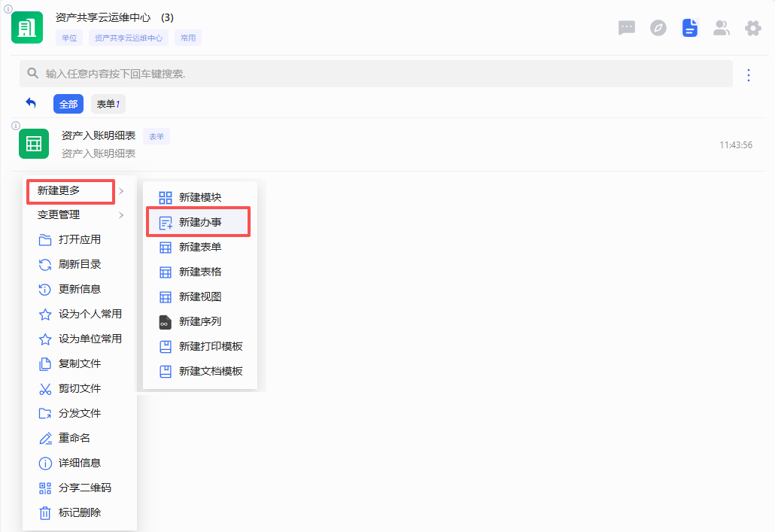Select 设为个人常用 star option
Screen dimensions: 775x532
click(x=90, y=314)
